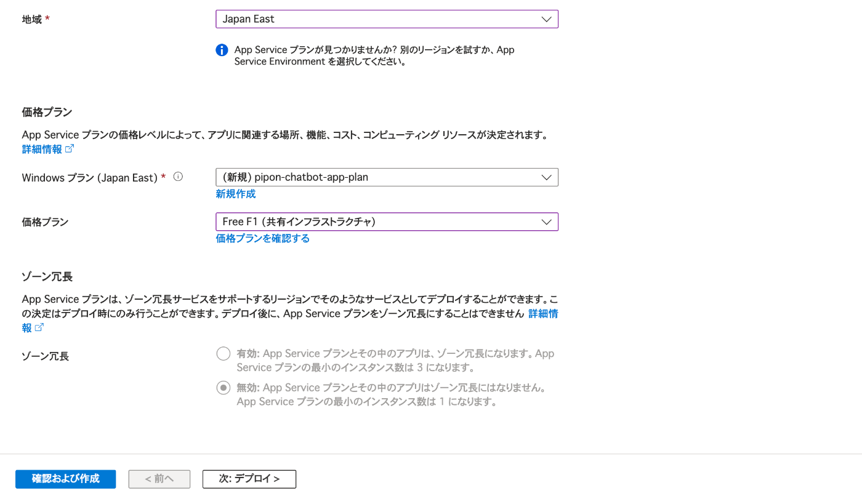Click the 地域 field label
862x504 pixels.
pyautogui.click(x=32, y=20)
